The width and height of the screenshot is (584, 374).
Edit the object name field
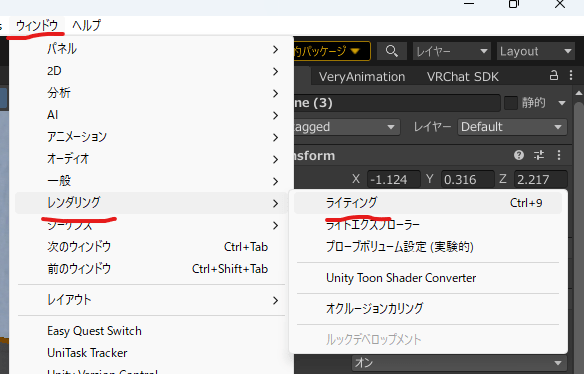tap(397, 103)
